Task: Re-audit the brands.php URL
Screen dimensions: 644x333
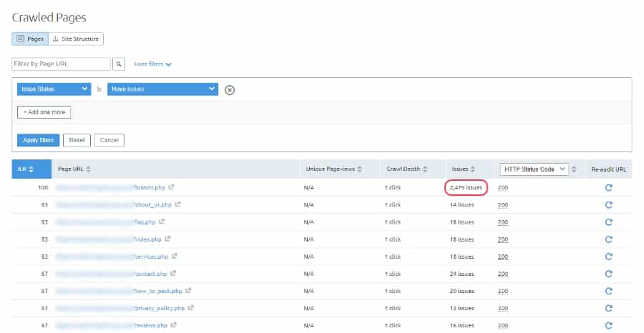Action: click(x=609, y=187)
